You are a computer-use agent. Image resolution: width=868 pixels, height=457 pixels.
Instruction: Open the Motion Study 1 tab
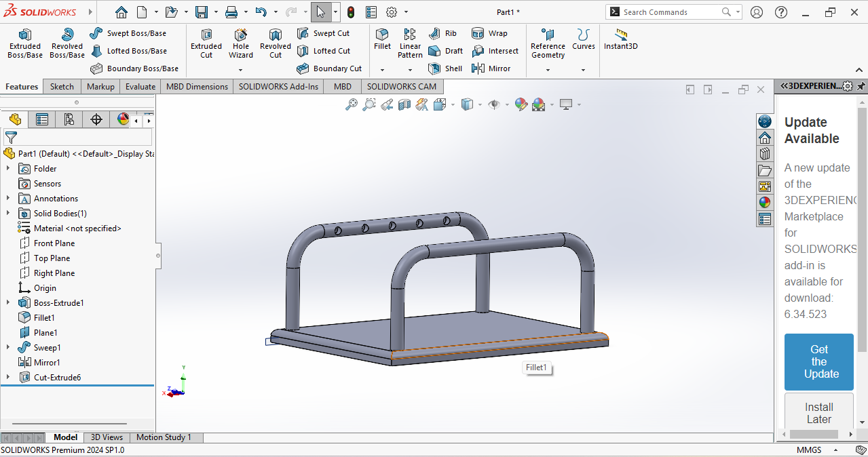click(x=164, y=437)
